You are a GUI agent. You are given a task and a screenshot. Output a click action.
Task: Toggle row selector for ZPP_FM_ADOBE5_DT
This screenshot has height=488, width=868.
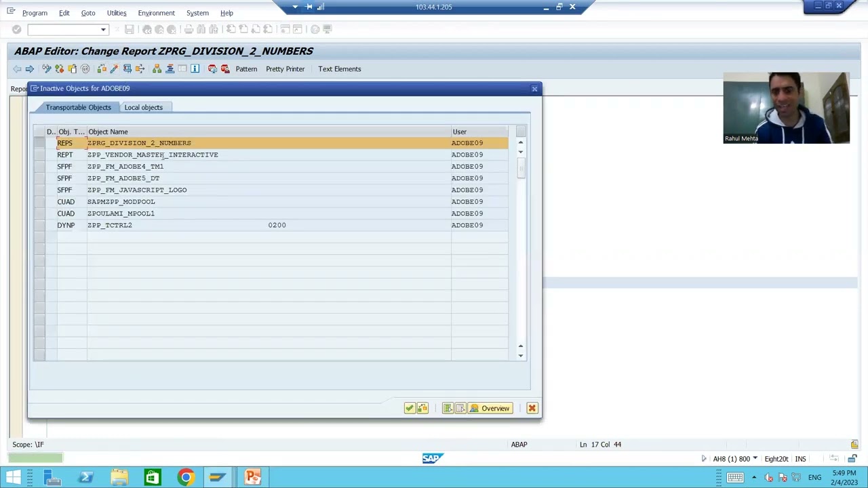[x=39, y=178]
